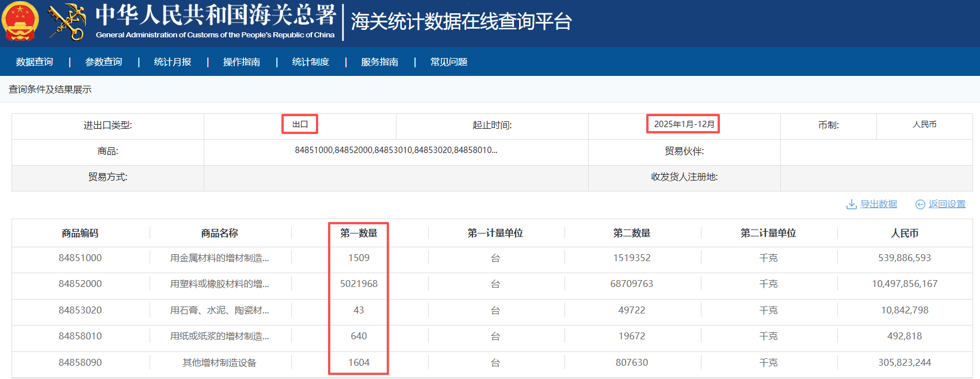Click the 其他增材制造设备 product name
Image resolution: width=980 pixels, height=379 pixels.
219,362
